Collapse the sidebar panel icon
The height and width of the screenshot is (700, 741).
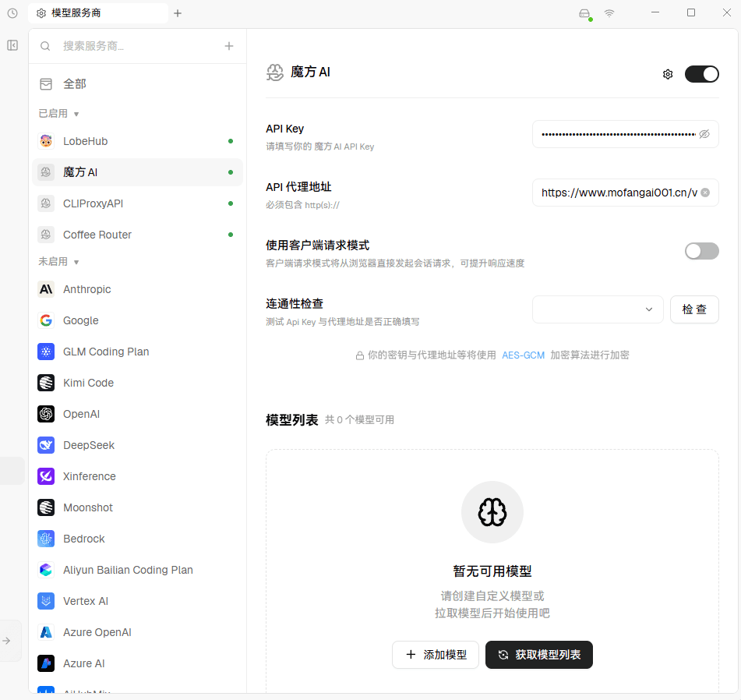pos(12,45)
